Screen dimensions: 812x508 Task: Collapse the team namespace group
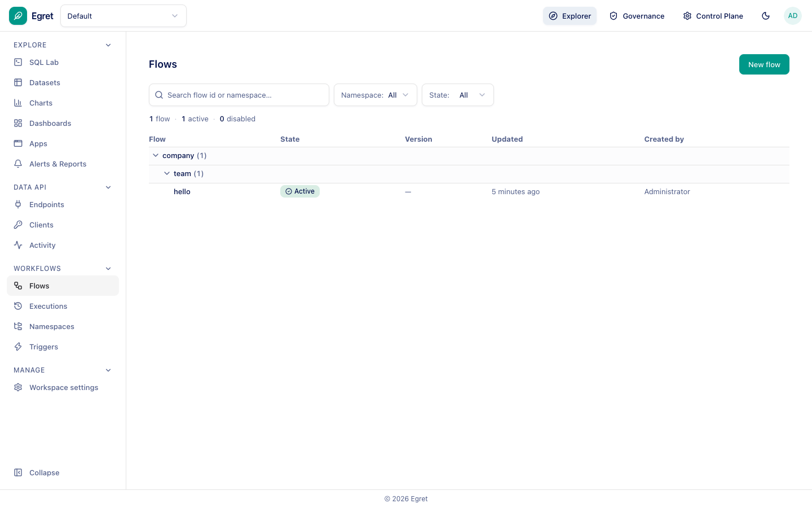pyautogui.click(x=167, y=173)
